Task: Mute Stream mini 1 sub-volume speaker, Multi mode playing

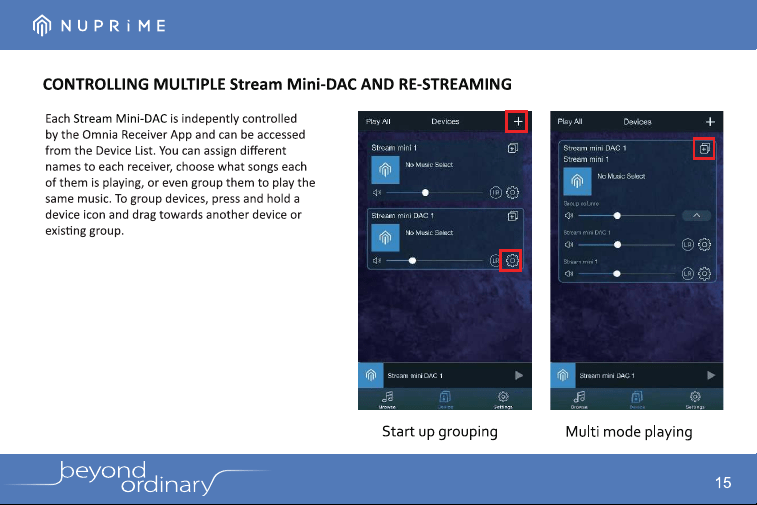Action: (x=569, y=274)
